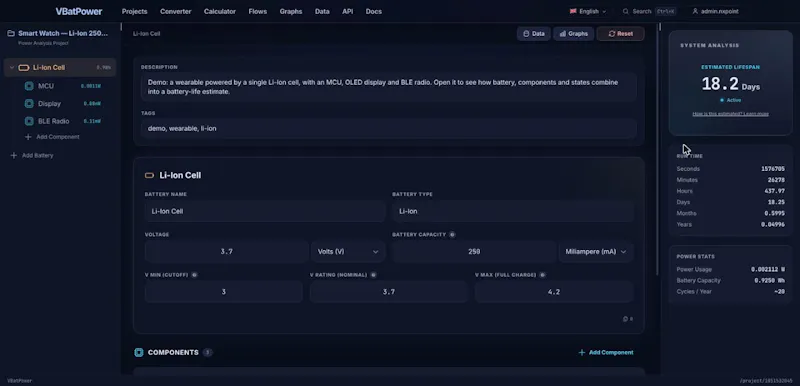The height and width of the screenshot is (386, 800).
Task: Click the Display component chip icon
Action: (29, 104)
